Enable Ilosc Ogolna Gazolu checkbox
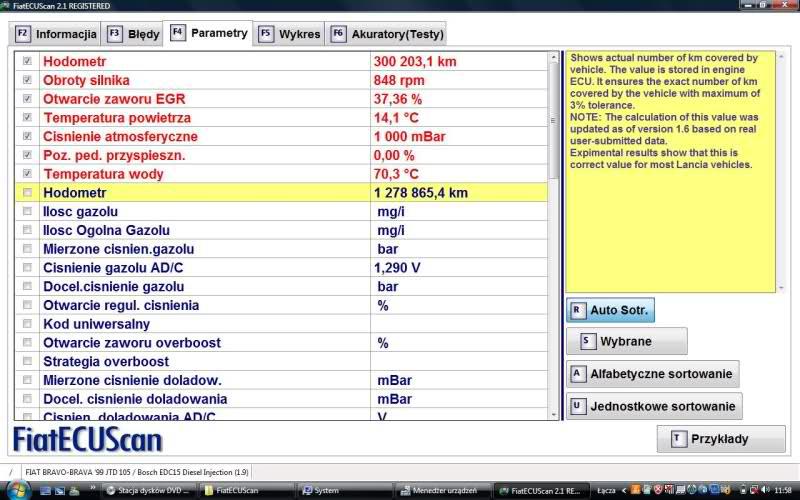800x500 pixels. (28, 230)
